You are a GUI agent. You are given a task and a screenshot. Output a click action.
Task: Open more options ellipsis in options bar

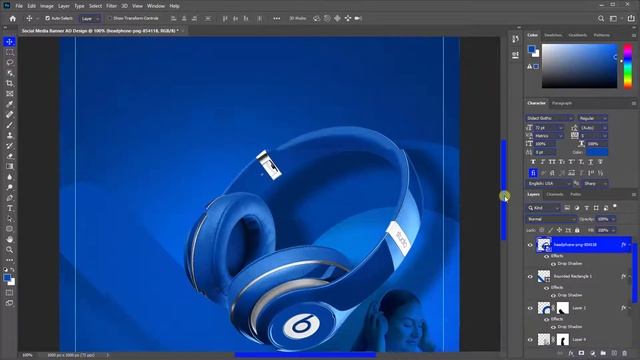tap(277, 18)
